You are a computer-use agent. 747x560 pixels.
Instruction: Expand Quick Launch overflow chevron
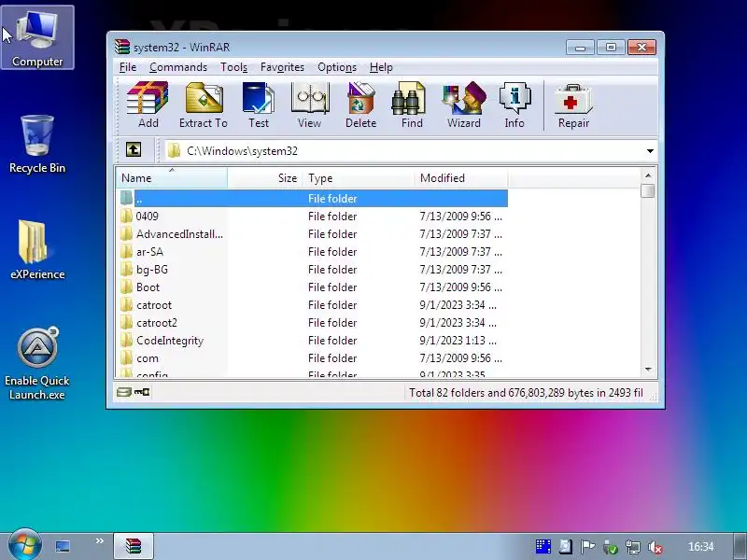click(100, 541)
